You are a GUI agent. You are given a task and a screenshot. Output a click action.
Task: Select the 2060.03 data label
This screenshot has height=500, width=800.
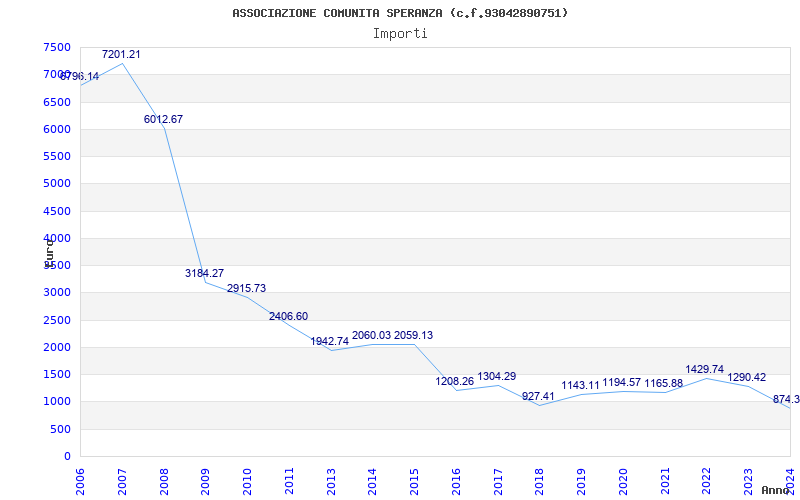371,335
